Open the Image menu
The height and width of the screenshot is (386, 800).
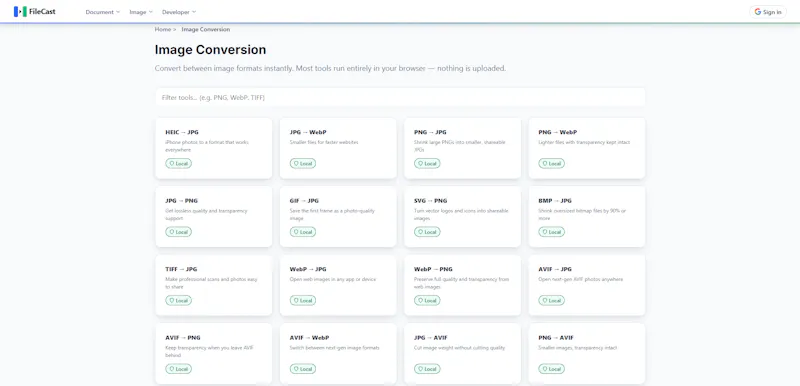[x=141, y=12]
